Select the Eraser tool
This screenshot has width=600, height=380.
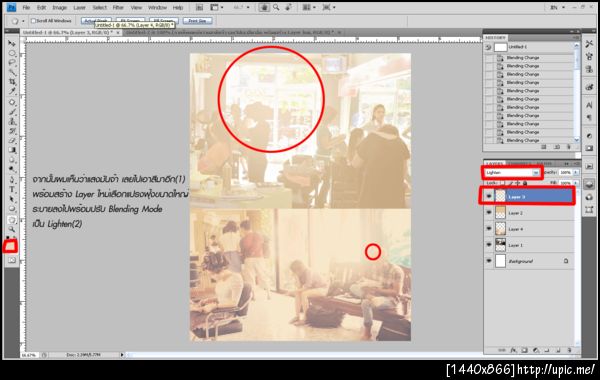coord(12,141)
